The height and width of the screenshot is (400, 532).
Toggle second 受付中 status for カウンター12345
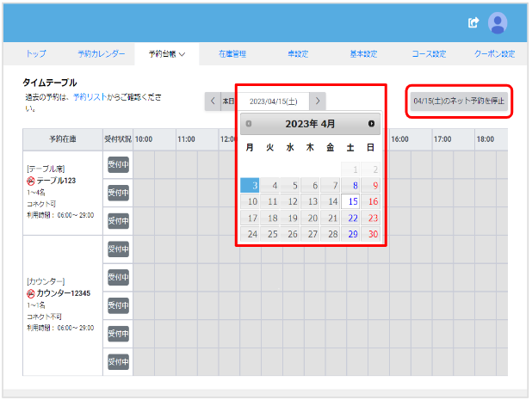click(118, 277)
